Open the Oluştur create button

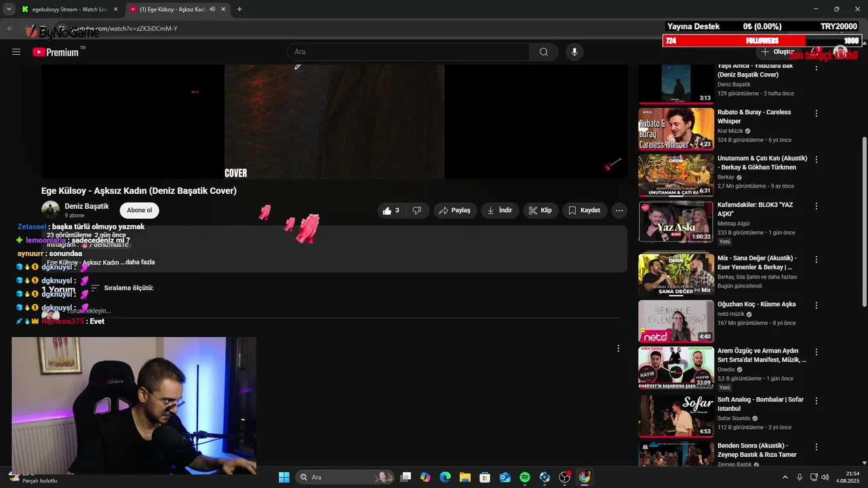pos(777,52)
